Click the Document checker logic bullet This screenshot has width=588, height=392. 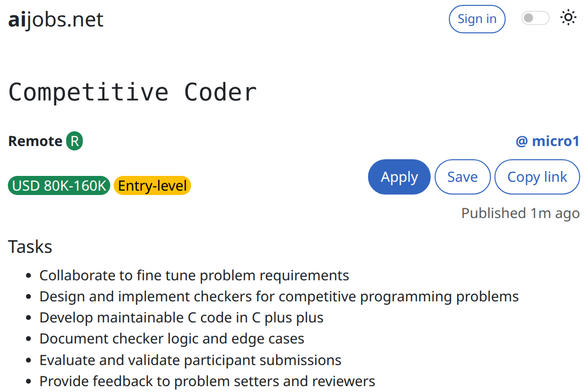point(172,339)
